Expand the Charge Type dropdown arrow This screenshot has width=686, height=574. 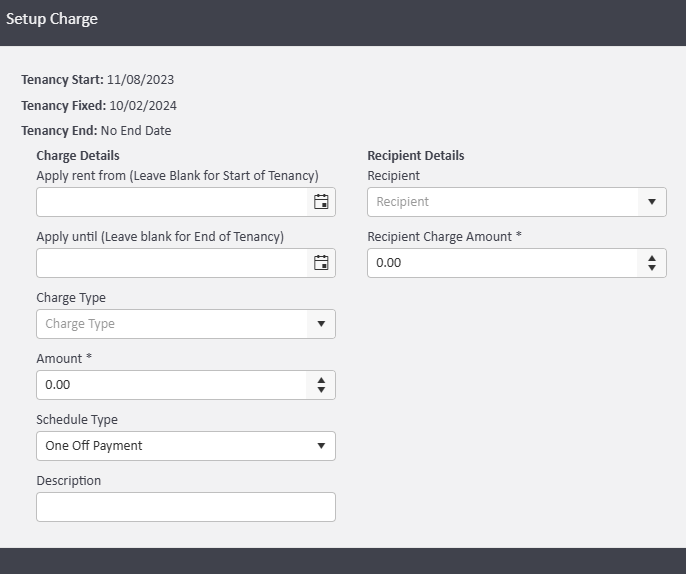(321, 324)
